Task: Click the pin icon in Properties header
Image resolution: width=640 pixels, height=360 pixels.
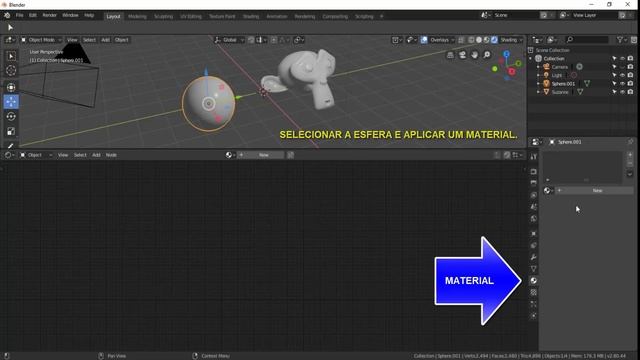Action: [x=630, y=142]
